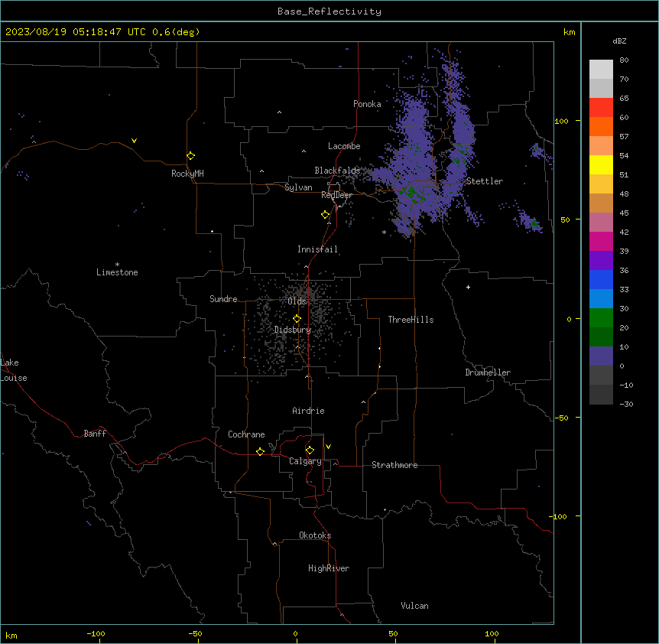Click the Lake Louise label

point(14,370)
